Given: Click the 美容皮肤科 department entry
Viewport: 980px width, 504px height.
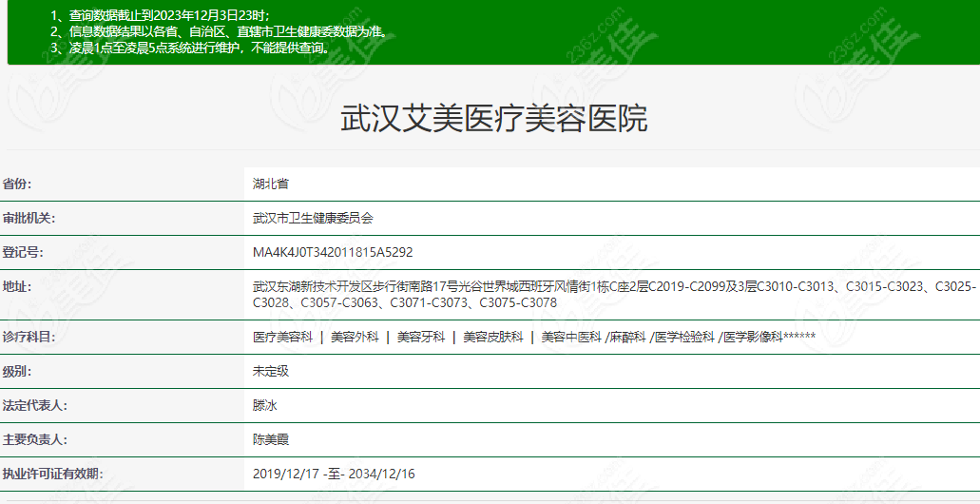Looking at the screenshot, I should click(493, 337).
